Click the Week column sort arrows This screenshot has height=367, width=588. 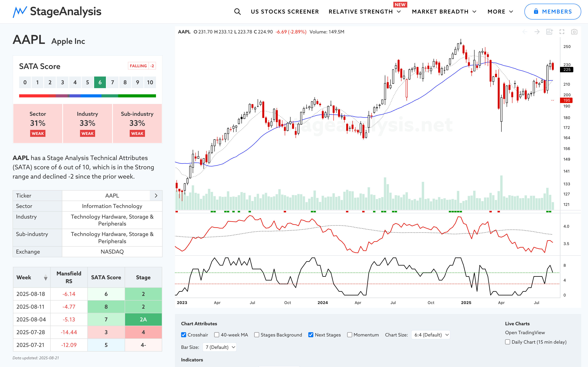point(46,278)
